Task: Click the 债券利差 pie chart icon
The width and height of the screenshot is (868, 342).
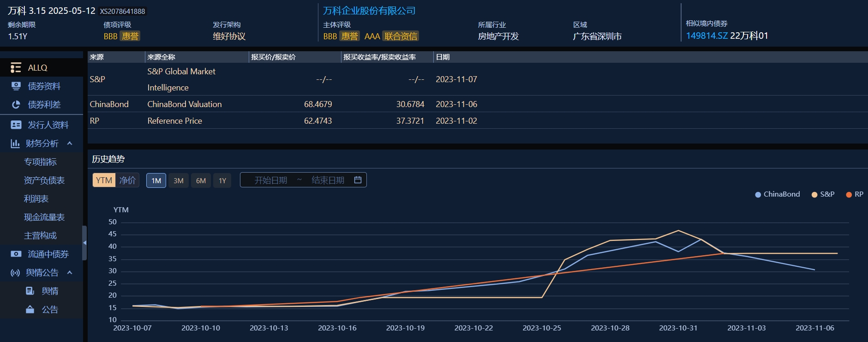Action: pos(16,105)
